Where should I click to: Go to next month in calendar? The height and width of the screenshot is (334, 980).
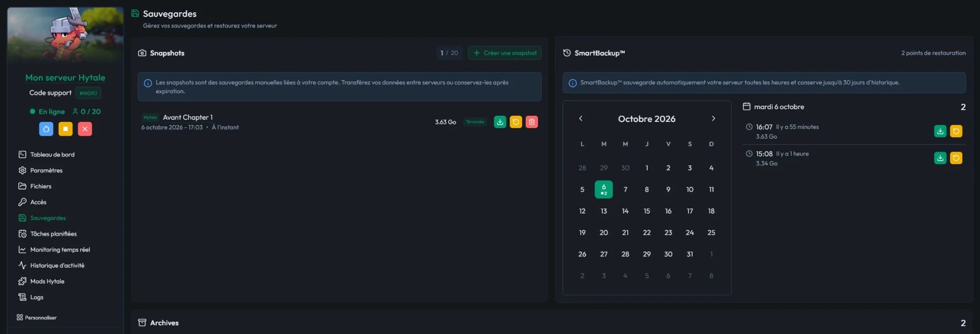point(714,118)
